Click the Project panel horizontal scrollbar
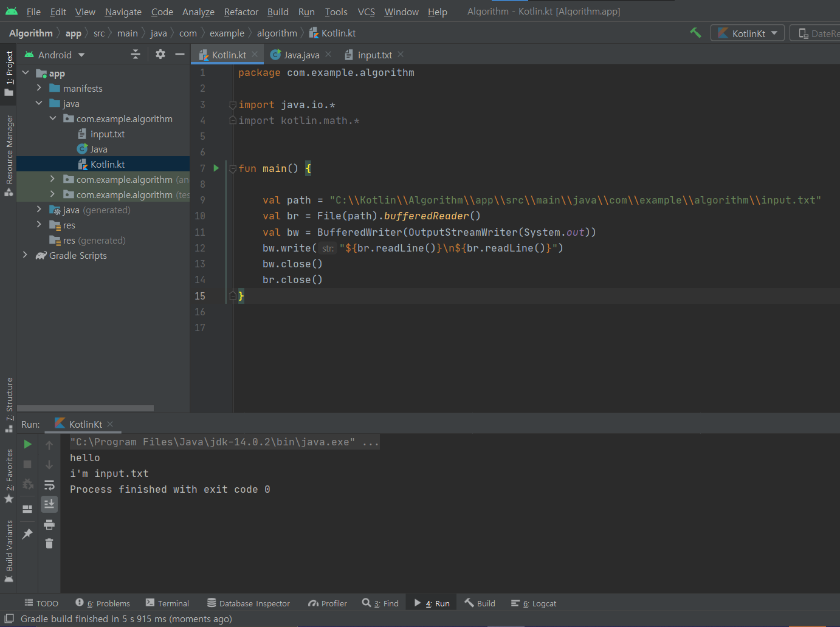This screenshot has width=840, height=627. pos(85,408)
